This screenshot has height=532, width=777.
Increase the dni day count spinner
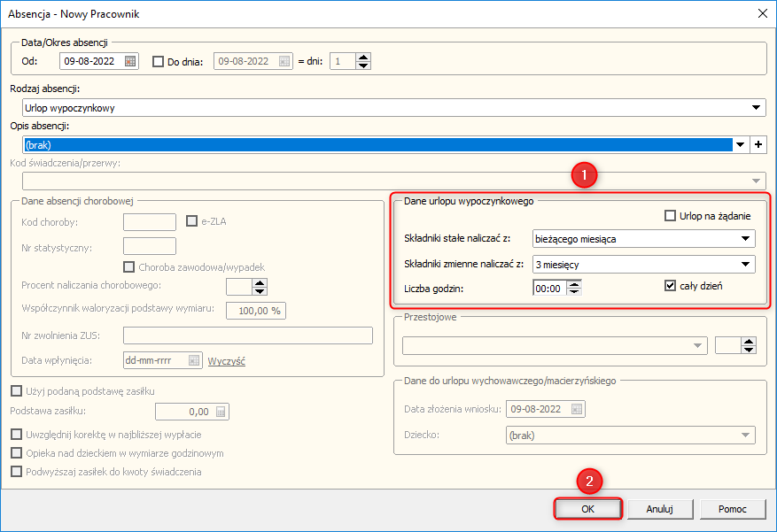(x=363, y=58)
